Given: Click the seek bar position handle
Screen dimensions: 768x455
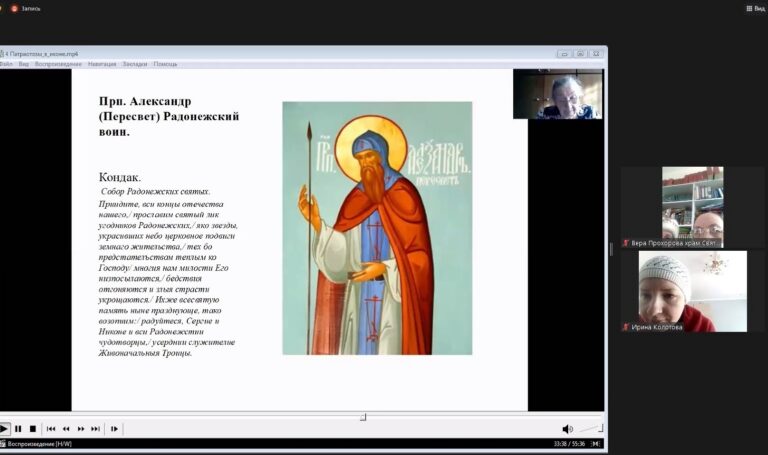Looking at the screenshot, I should [x=363, y=417].
